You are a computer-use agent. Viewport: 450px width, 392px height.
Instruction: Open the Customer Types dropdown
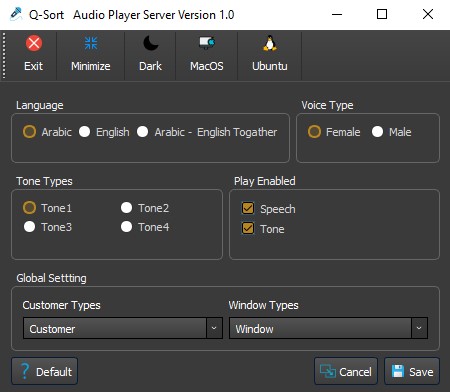[123, 328]
